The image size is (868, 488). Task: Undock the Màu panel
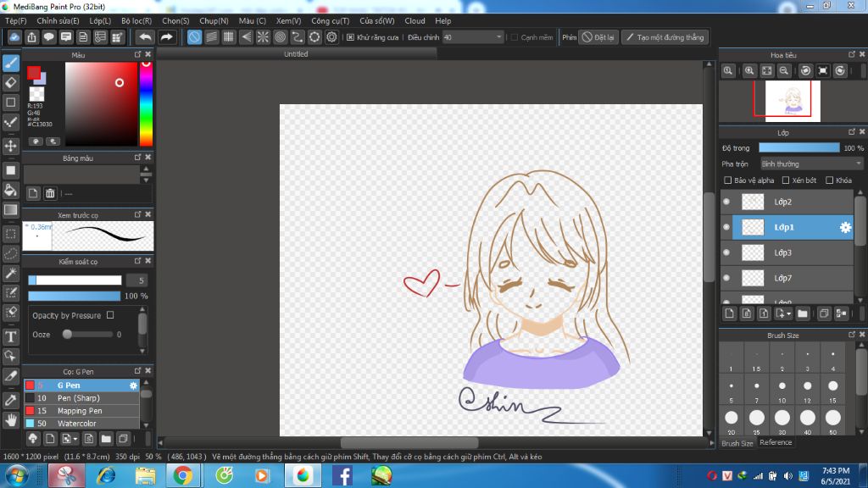(x=138, y=54)
